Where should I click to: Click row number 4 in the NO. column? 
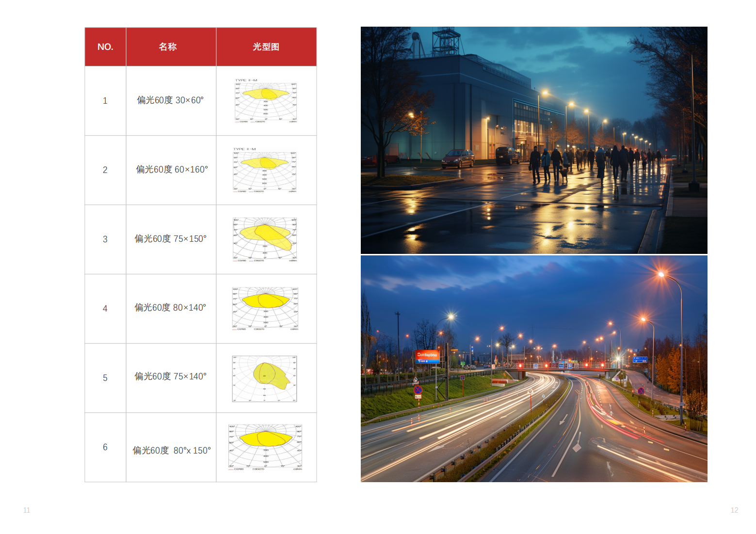point(105,309)
